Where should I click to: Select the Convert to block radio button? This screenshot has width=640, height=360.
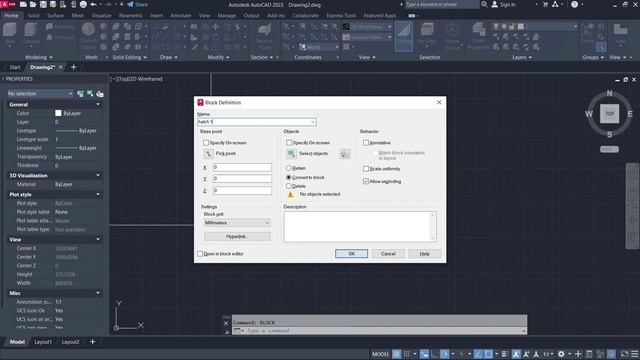(x=289, y=178)
